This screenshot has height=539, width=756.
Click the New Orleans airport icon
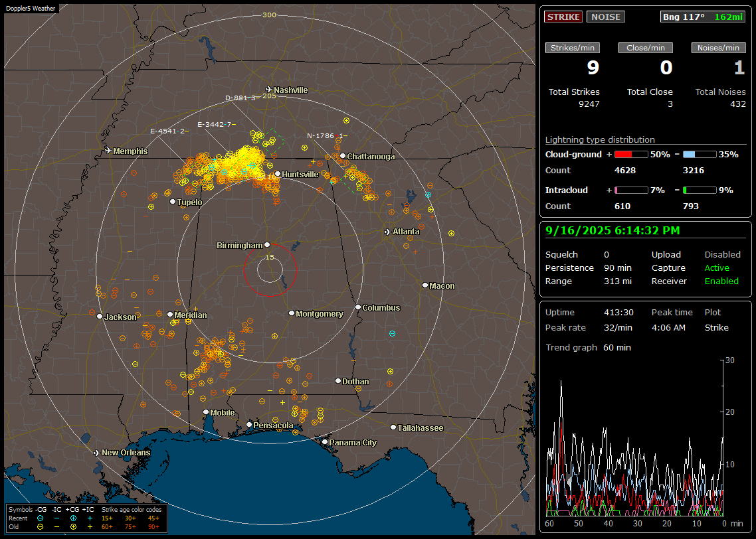(97, 453)
